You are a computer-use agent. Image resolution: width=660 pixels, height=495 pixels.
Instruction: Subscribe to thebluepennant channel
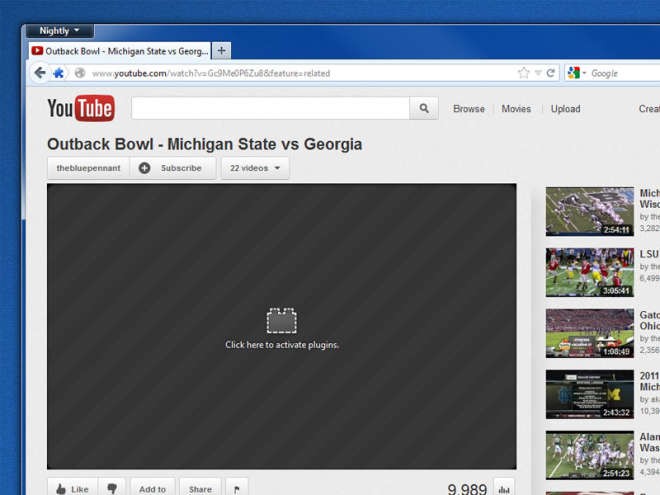(x=173, y=168)
